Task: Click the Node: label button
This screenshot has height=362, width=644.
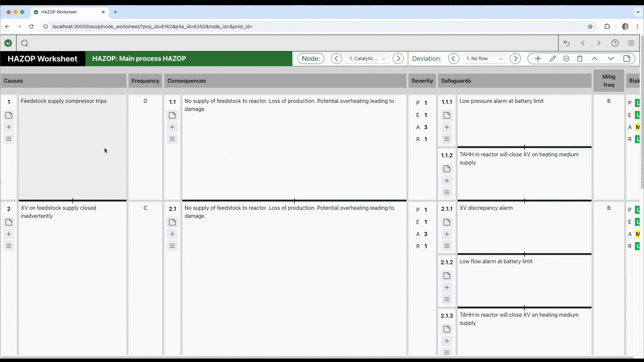Action: 311,59
